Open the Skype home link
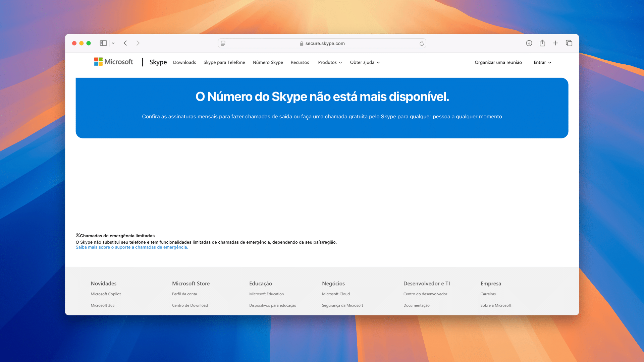Viewport: 644px width, 362px height. [158, 62]
